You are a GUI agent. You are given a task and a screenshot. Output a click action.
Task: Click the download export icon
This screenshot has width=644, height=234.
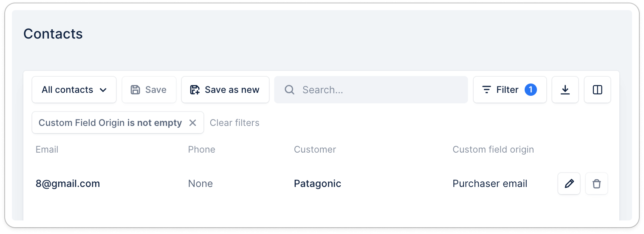(565, 90)
